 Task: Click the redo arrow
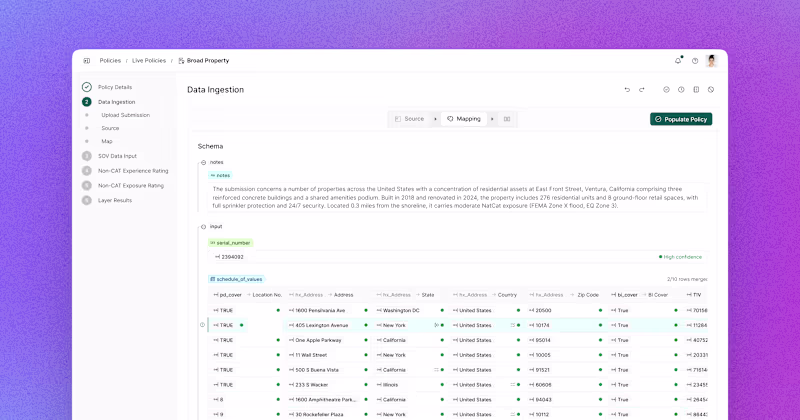click(642, 90)
